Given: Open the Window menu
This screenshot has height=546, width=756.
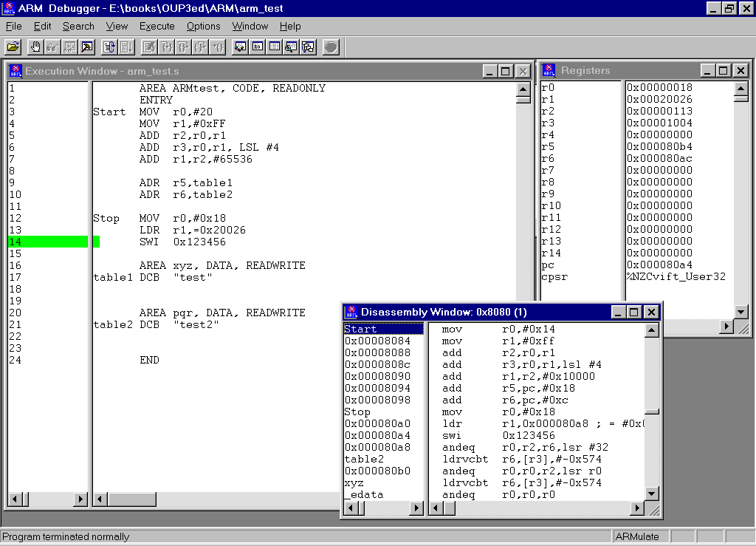Looking at the screenshot, I should pyautogui.click(x=250, y=26).
